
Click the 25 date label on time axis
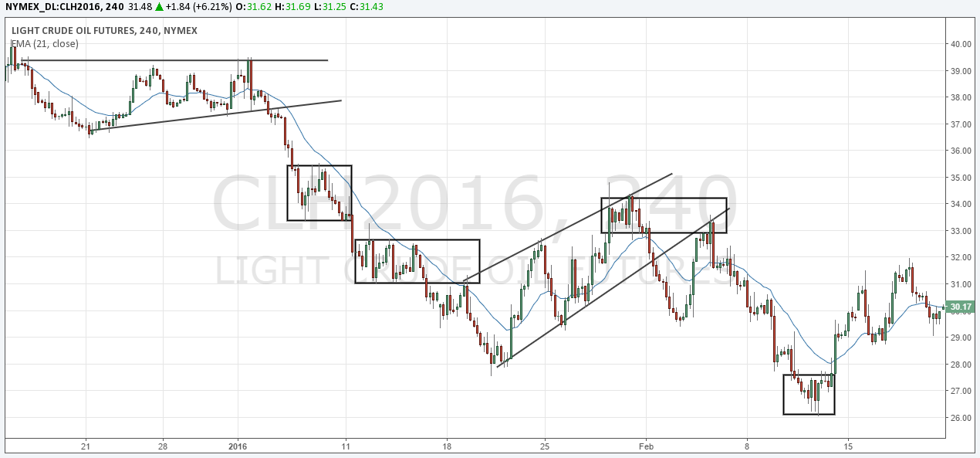click(544, 446)
